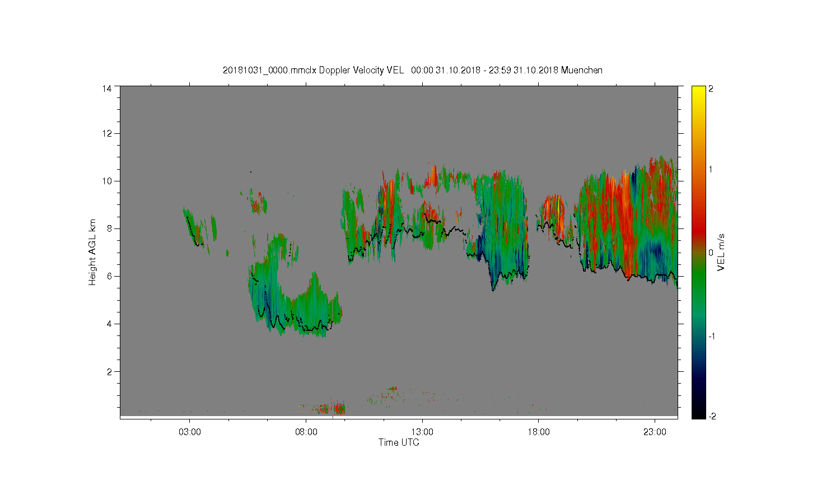Click the 'Time UTC' axis label
The height and width of the screenshot is (504, 840).
click(399, 442)
